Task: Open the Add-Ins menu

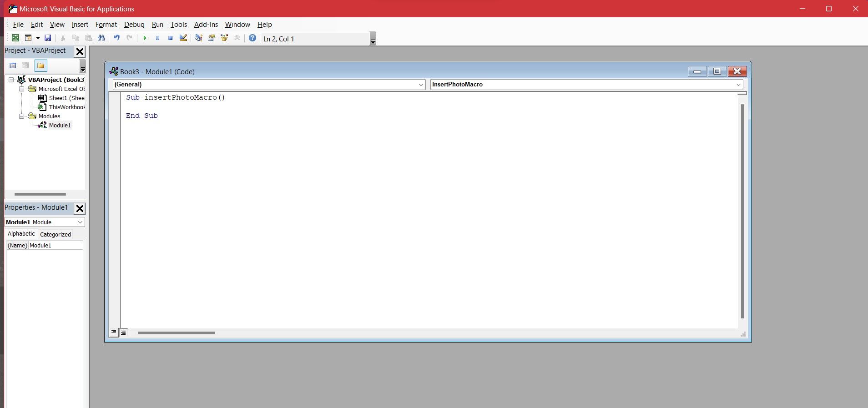Action: pyautogui.click(x=206, y=25)
